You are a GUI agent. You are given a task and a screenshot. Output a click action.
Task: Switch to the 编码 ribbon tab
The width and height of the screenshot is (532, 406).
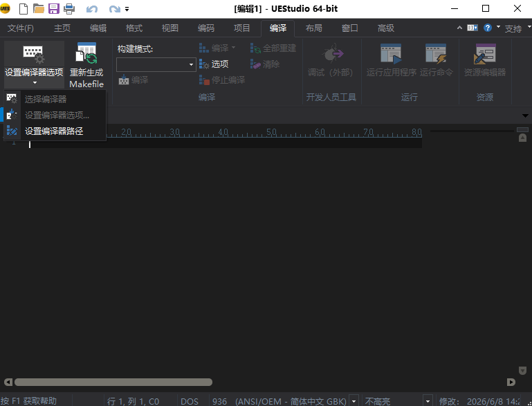(206, 28)
